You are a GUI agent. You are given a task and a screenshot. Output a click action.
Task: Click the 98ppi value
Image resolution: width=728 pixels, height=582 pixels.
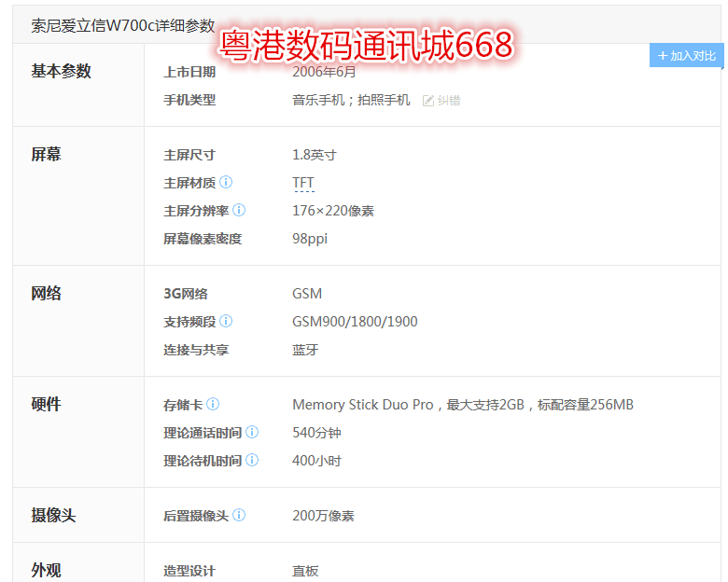tap(310, 239)
